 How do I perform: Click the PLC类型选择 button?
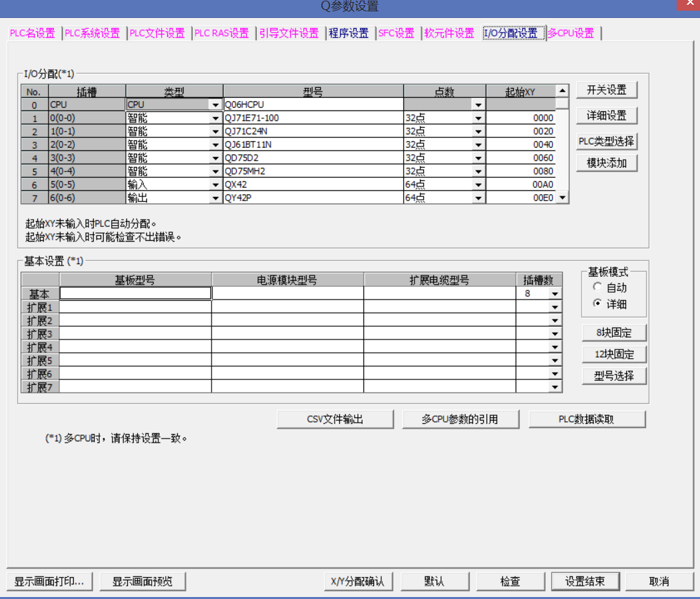point(606,141)
